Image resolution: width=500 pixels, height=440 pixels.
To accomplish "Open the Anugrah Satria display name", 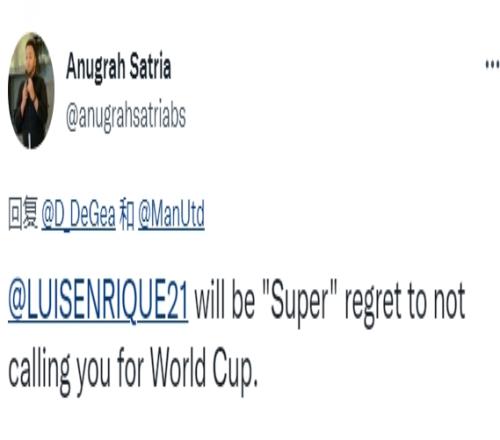I will pyautogui.click(x=119, y=67).
